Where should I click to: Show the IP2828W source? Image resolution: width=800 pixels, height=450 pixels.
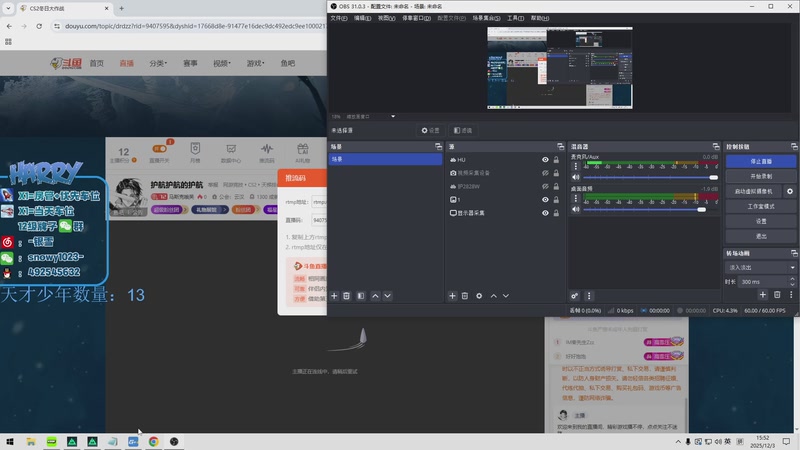pyautogui.click(x=545, y=186)
